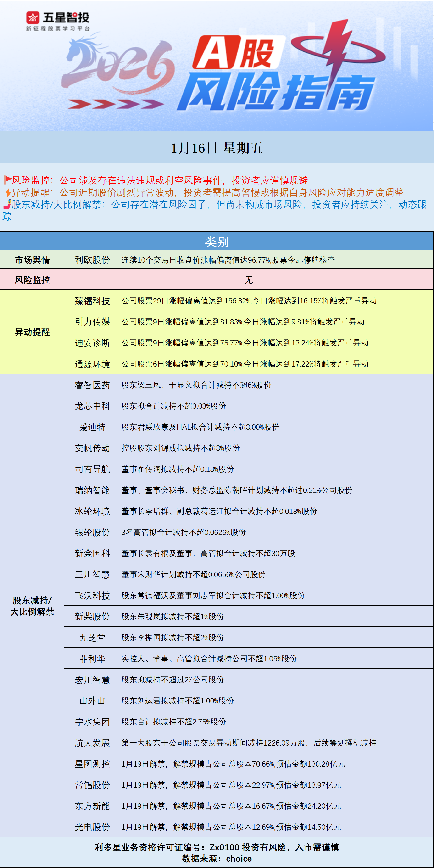Viewport: 434px width, 868px height.
Task: Click the 3.03% reduction description for 龙芯中科
Action: 173,406
